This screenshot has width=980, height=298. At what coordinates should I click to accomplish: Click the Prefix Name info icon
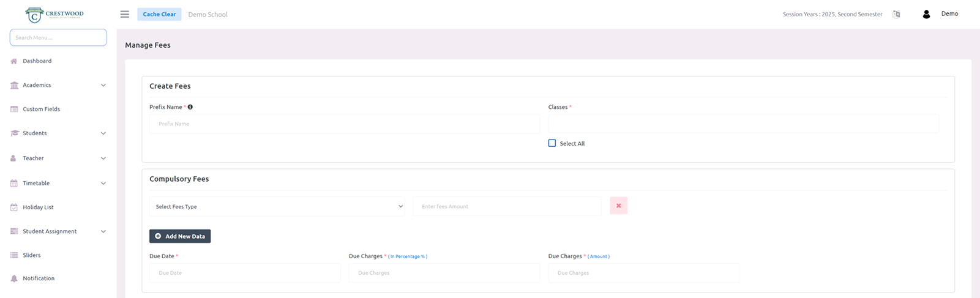click(190, 107)
